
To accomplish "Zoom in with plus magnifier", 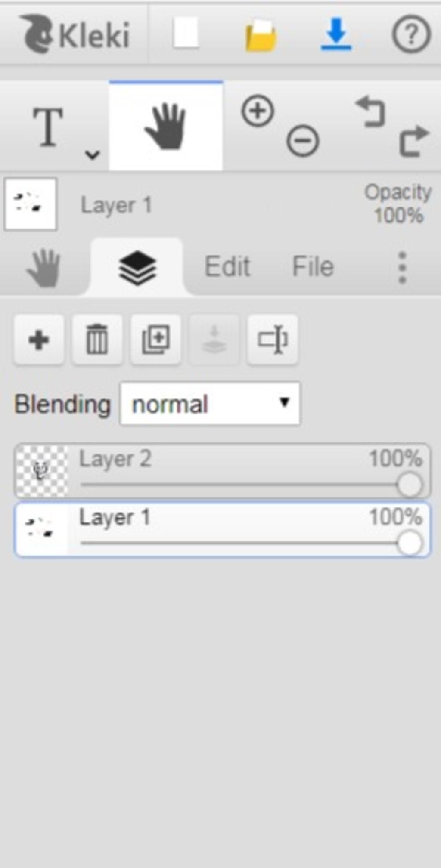I will coord(258,111).
